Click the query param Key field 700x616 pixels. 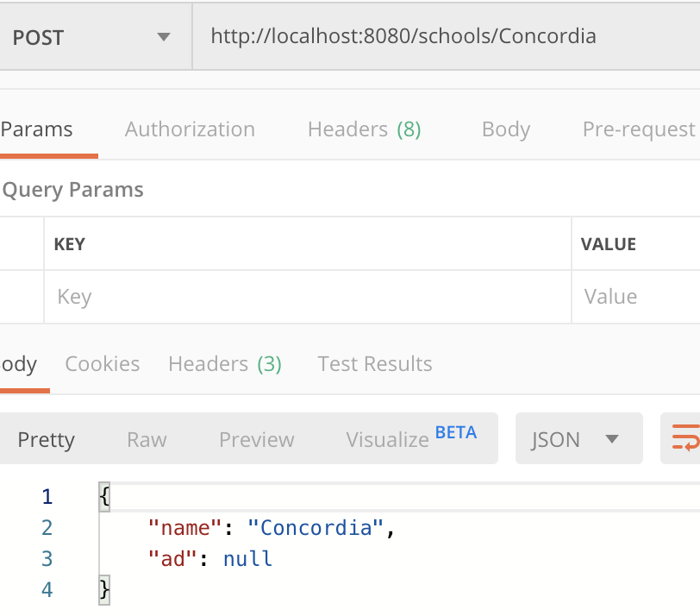point(308,297)
